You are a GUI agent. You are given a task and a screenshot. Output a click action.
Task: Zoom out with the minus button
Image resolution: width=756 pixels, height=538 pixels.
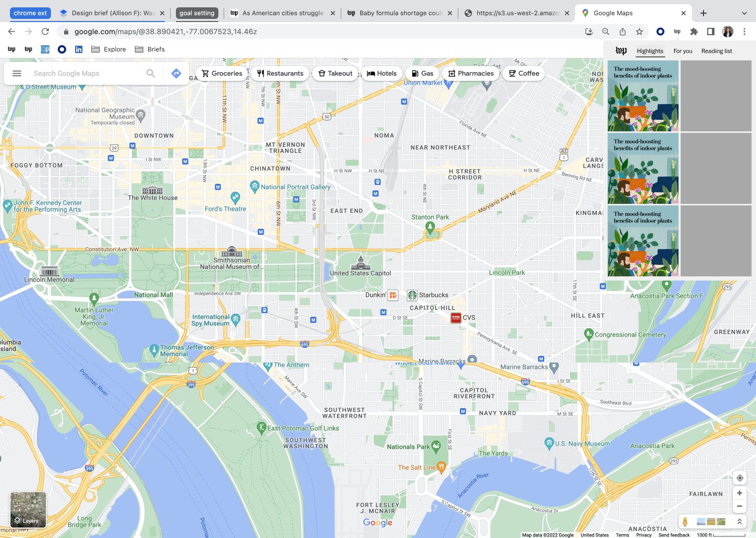coord(739,506)
